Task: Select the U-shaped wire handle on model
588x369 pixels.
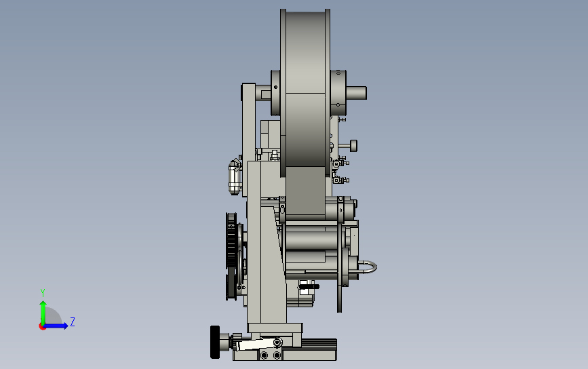Action: coord(368,267)
